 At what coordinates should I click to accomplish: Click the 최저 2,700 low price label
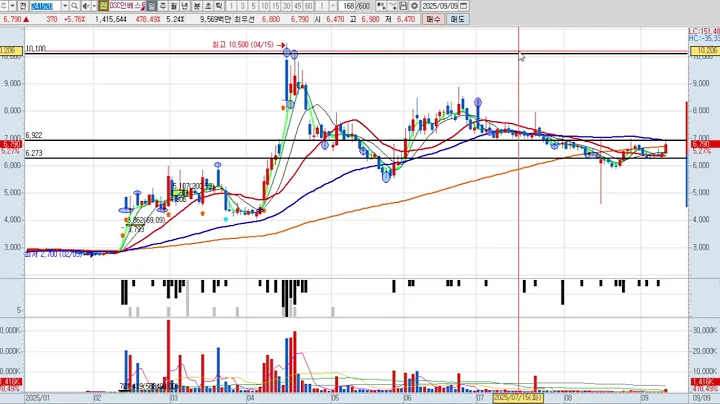[54, 254]
